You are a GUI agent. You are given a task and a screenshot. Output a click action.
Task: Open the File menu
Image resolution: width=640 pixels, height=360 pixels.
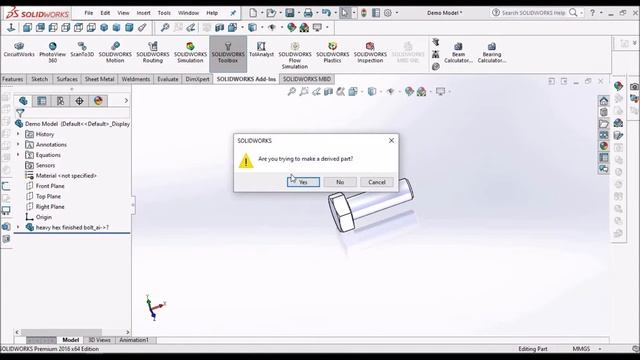(x=89, y=13)
